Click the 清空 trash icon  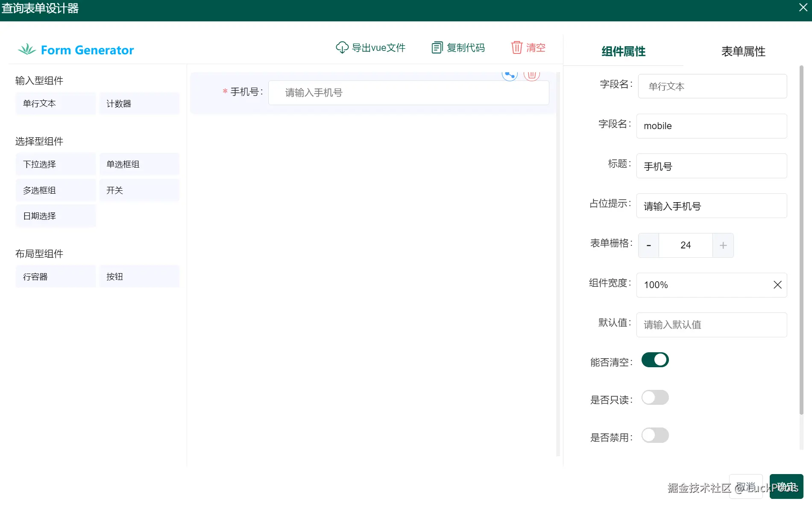point(516,47)
